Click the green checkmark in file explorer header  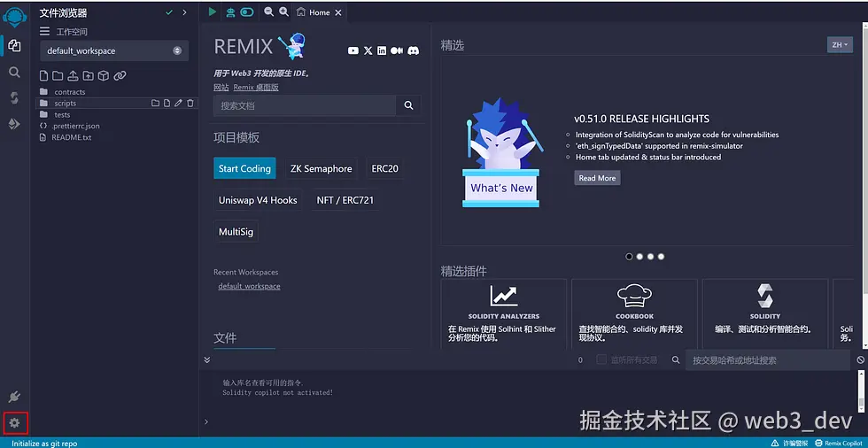pos(169,12)
